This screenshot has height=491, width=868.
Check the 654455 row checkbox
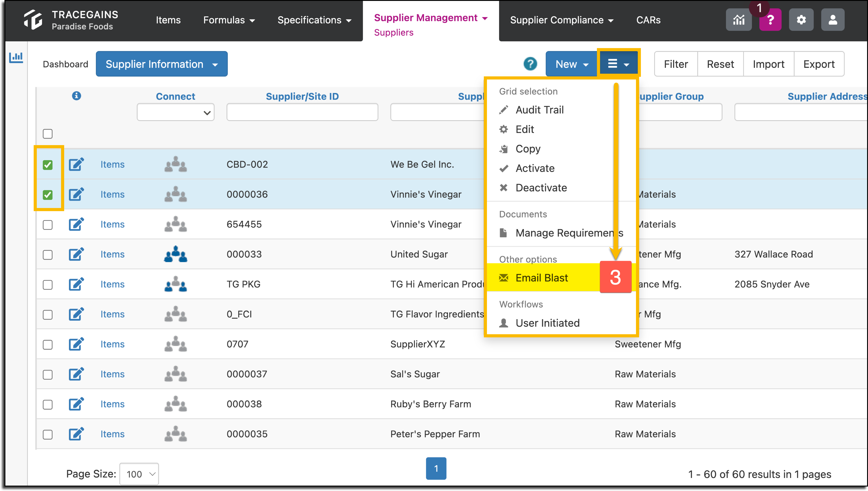[48, 225]
